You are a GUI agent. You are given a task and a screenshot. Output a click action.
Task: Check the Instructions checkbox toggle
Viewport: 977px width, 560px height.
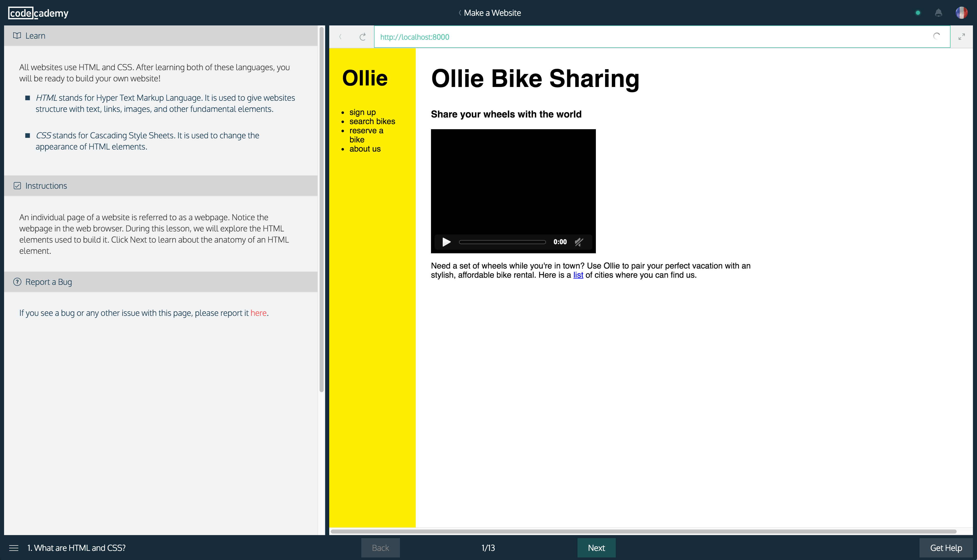tap(18, 186)
